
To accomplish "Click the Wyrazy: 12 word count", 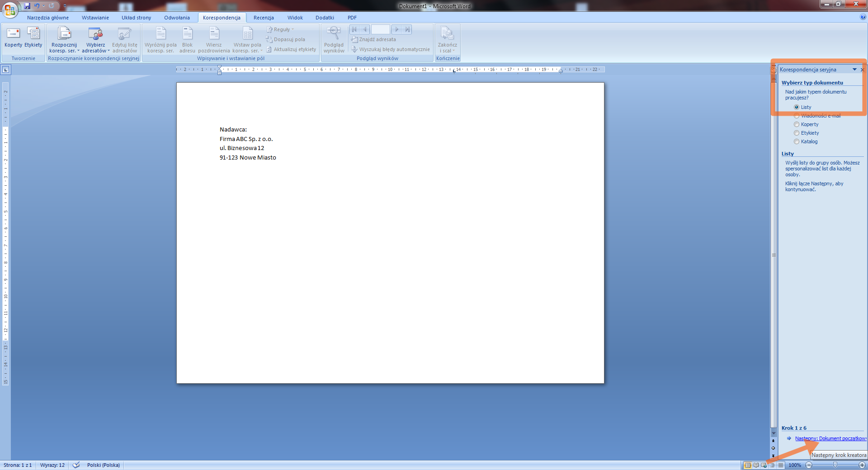I will [x=52, y=465].
